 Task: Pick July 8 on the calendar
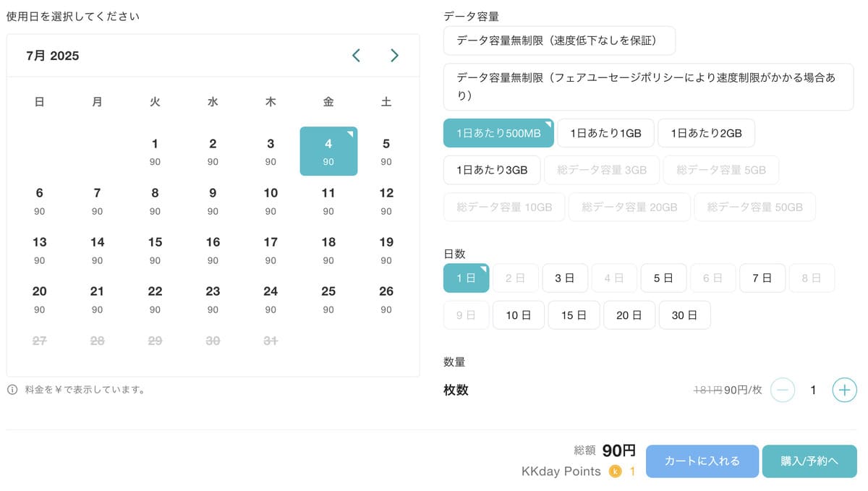click(x=155, y=200)
